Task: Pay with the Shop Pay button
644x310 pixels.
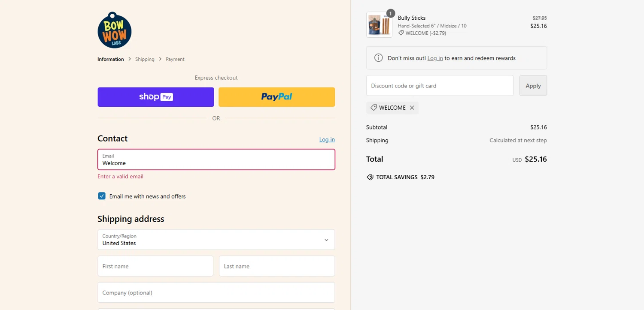Action: point(155,97)
